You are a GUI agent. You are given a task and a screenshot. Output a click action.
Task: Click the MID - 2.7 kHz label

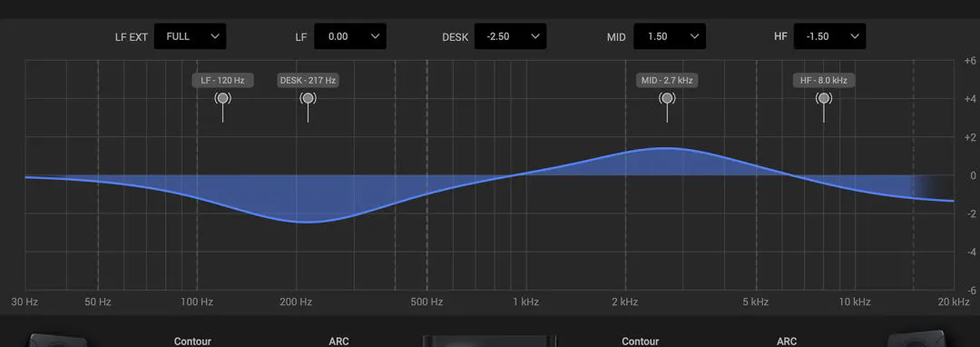coord(667,80)
